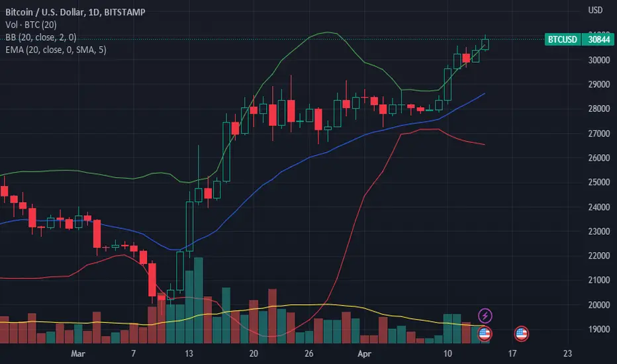This screenshot has height=364, width=617.
Task: Click the 21000 price axis label
Action: 598,281
